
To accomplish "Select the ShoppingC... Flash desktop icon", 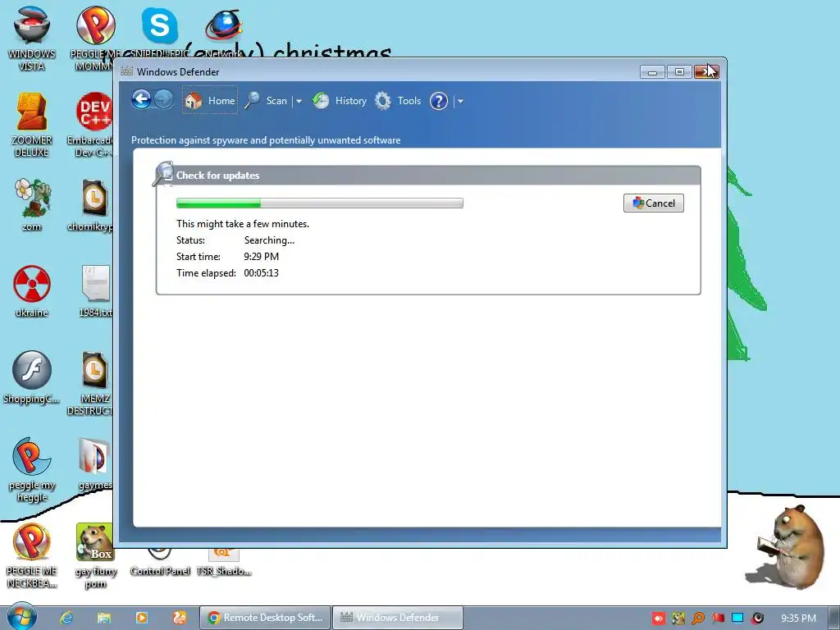I will tap(32, 377).
